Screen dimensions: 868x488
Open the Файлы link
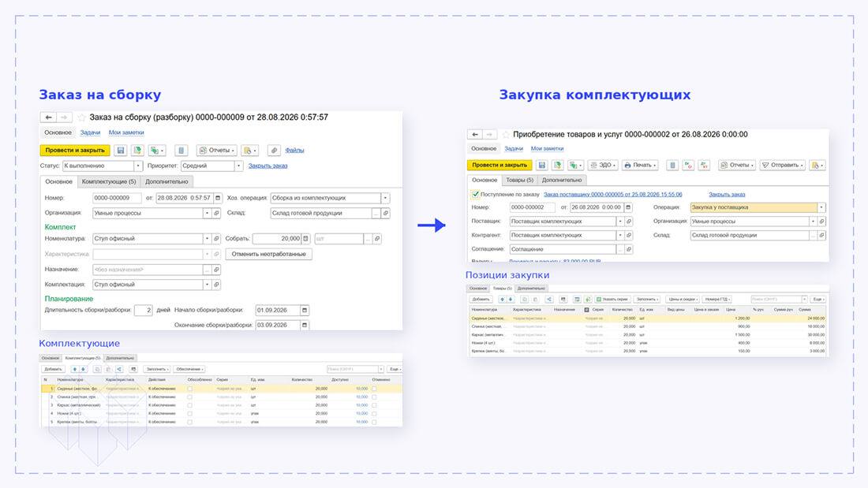tap(294, 150)
